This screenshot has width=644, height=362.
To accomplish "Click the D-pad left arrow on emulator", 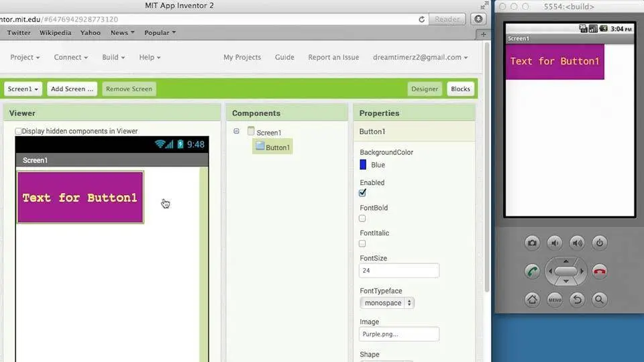I will [550, 271].
